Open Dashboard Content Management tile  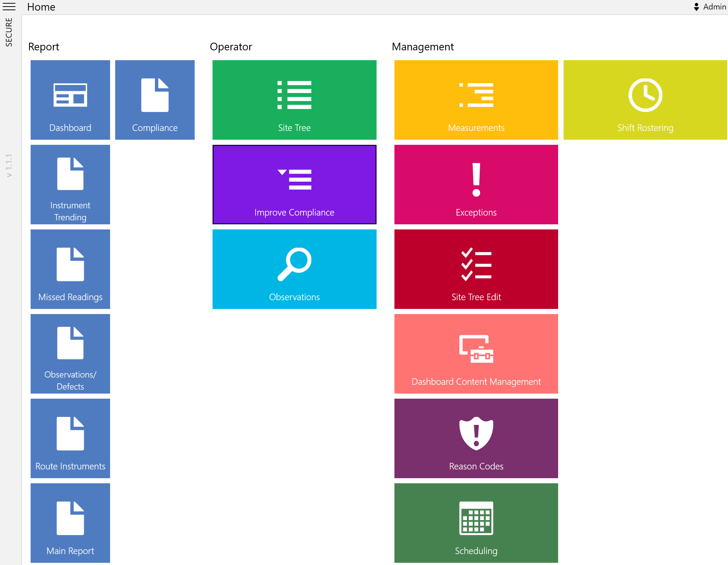tap(476, 354)
